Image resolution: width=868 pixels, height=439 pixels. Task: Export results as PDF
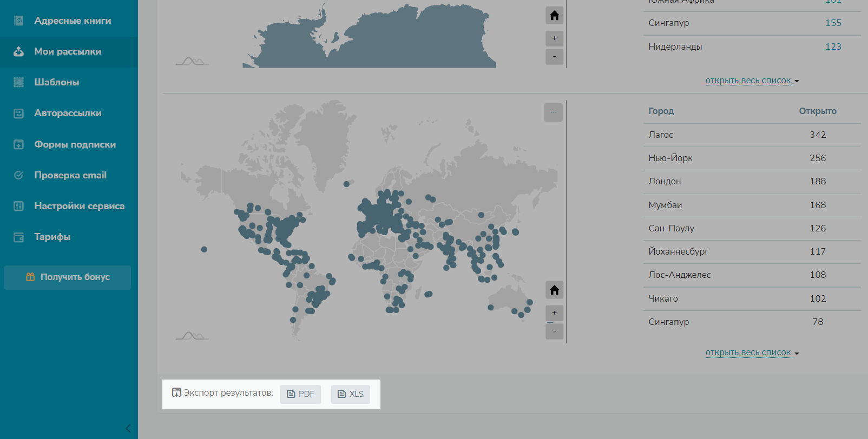300,394
